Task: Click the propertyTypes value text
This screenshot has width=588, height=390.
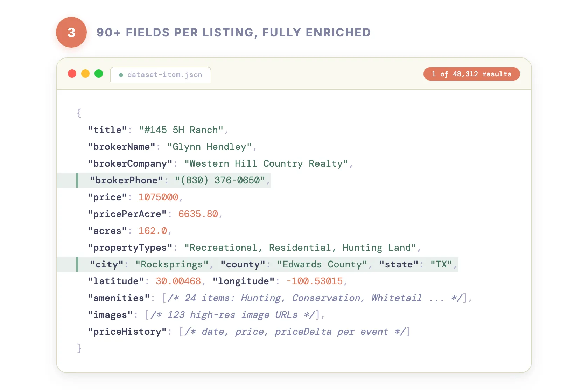Action: point(302,248)
